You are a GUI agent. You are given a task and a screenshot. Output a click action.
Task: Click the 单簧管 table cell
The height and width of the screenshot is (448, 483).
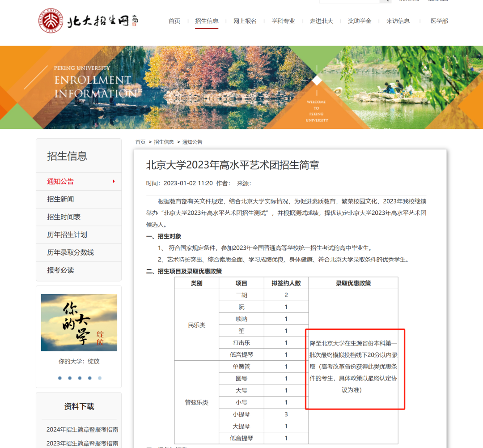pyautogui.click(x=241, y=367)
